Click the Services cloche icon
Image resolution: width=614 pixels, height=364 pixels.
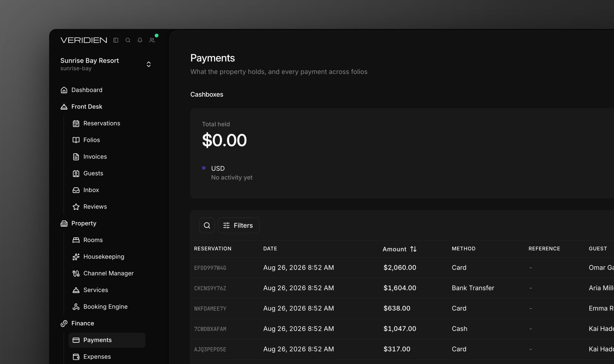click(76, 290)
